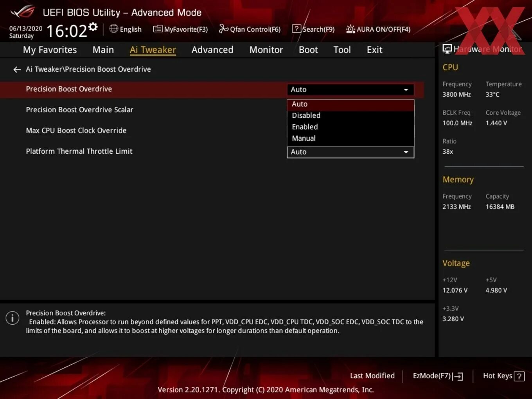Click the +12V value 12.076 V
Image resolution: width=532 pixels, height=399 pixels.
pyautogui.click(x=455, y=290)
